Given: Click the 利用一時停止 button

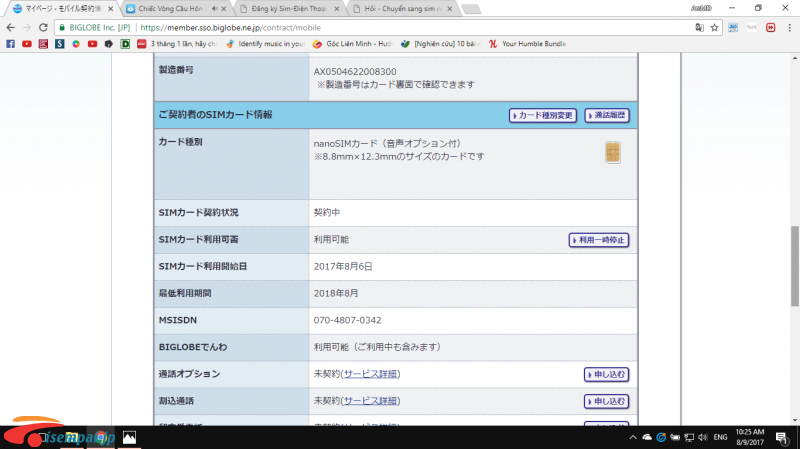Looking at the screenshot, I should coord(599,240).
